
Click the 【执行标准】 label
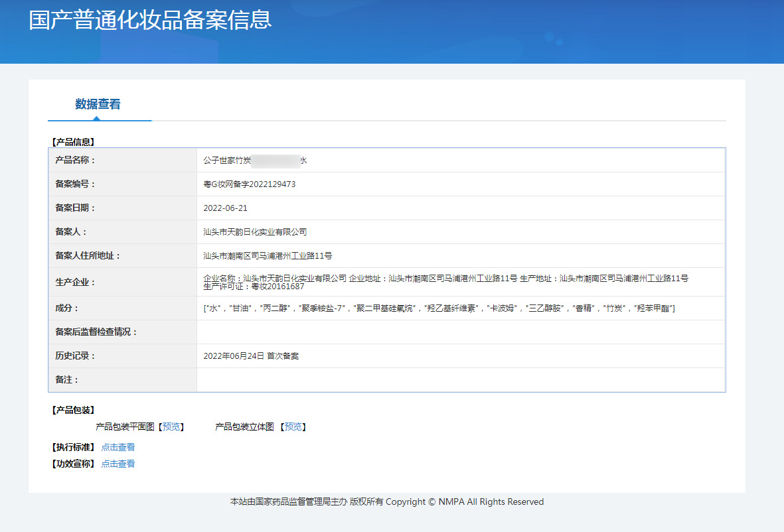coord(73,447)
